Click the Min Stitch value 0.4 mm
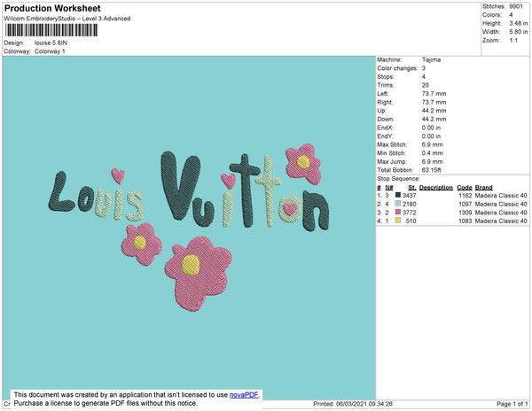The height and width of the screenshot is (411, 532). pyautogui.click(x=433, y=153)
